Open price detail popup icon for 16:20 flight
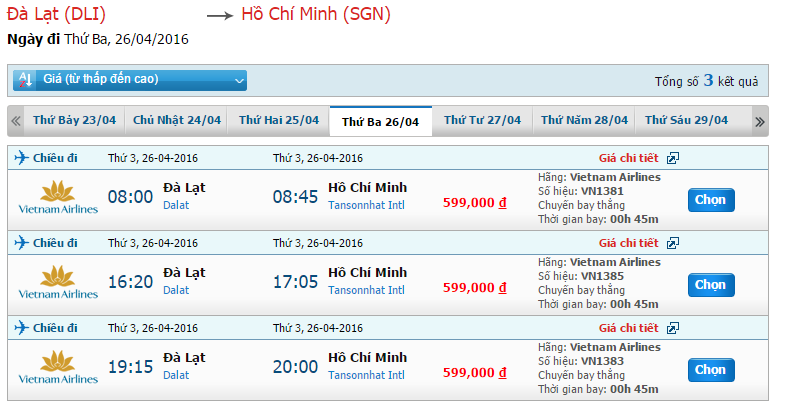Viewport: 787px width, 420px height. coord(673,243)
